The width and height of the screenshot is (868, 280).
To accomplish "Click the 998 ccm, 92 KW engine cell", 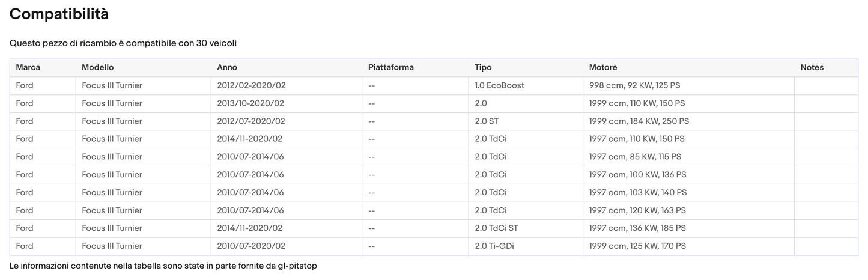I will tap(639, 85).
